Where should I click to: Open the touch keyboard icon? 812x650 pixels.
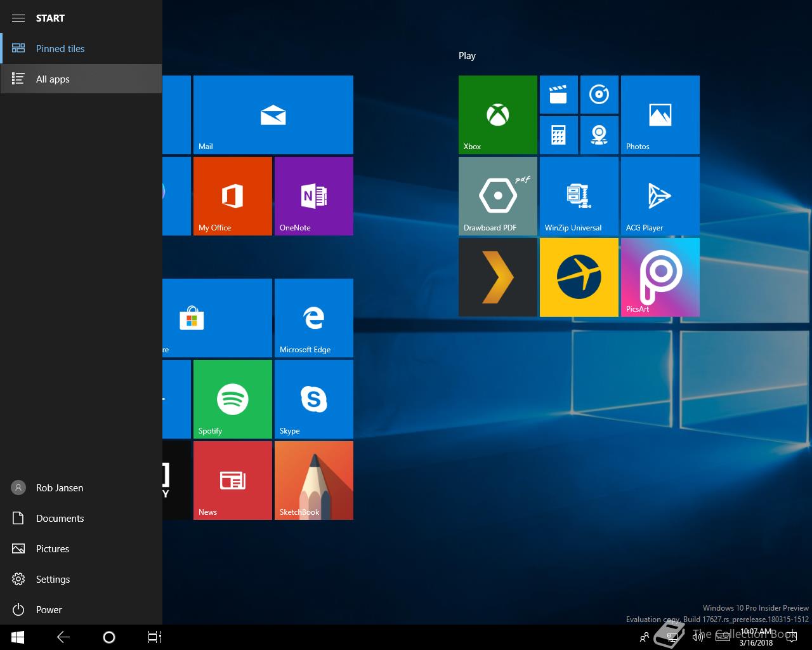[x=723, y=637]
